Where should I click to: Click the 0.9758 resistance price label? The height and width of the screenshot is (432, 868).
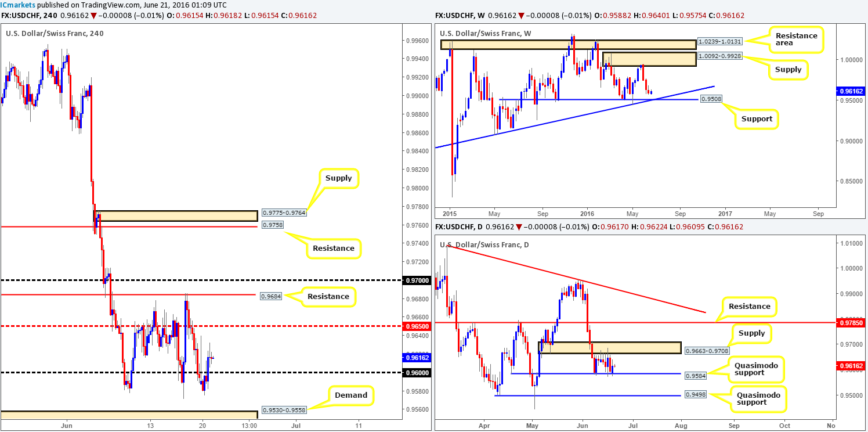(273, 225)
